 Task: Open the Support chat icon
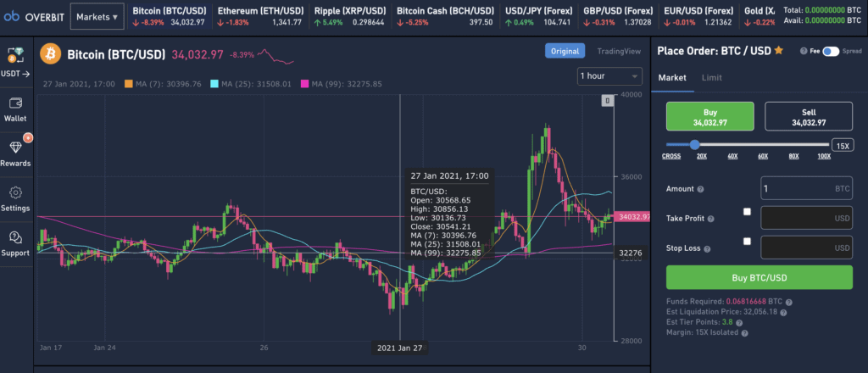pyautogui.click(x=15, y=237)
